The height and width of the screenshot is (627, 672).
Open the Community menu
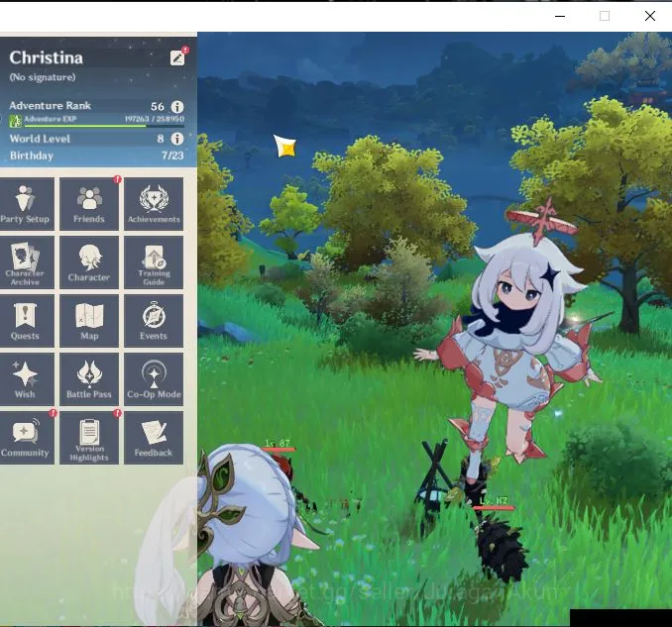pyautogui.click(x=27, y=438)
